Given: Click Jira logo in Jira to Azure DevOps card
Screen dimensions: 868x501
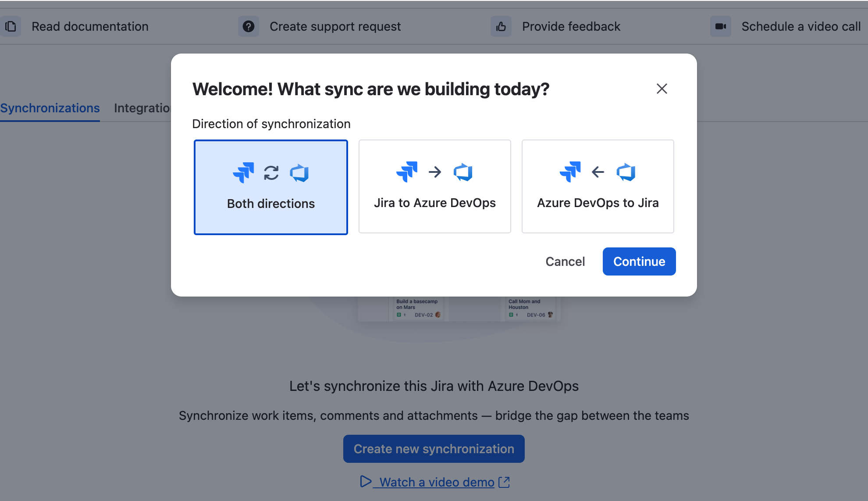Looking at the screenshot, I should 407,172.
